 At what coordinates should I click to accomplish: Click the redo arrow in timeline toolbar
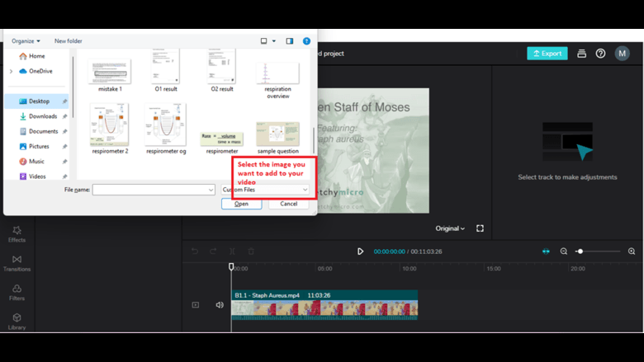pyautogui.click(x=213, y=252)
